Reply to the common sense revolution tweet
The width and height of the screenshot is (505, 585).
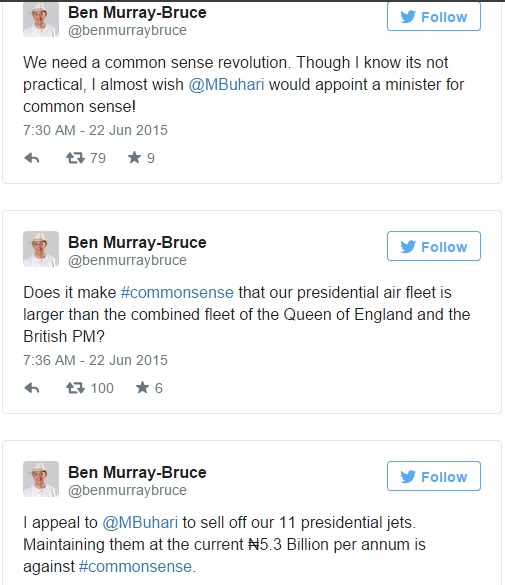pos(32,158)
